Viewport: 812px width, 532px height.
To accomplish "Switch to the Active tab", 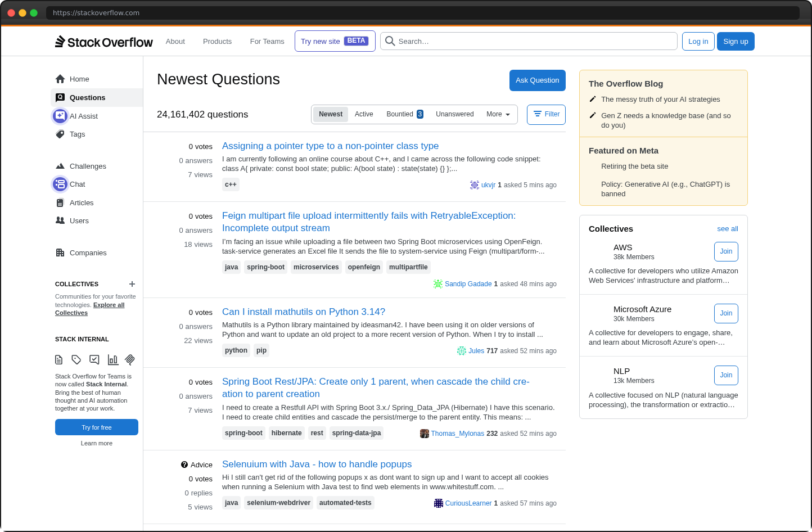I will pyautogui.click(x=363, y=114).
